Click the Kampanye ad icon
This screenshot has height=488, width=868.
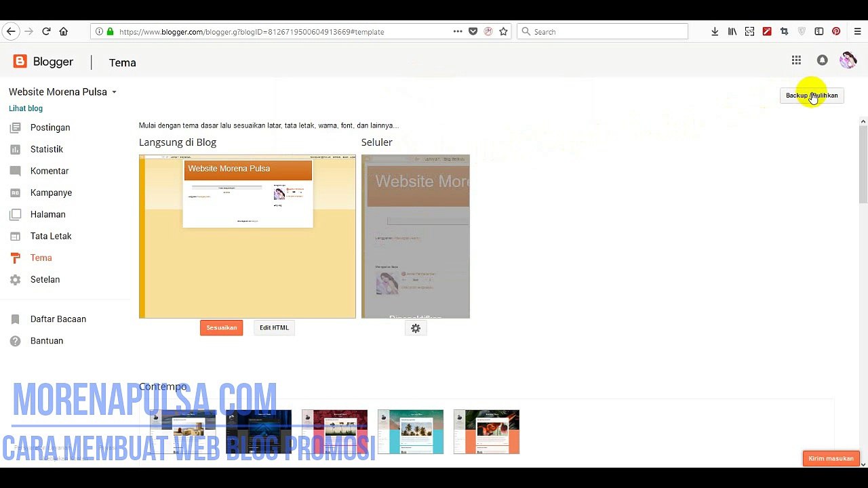[16, 192]
